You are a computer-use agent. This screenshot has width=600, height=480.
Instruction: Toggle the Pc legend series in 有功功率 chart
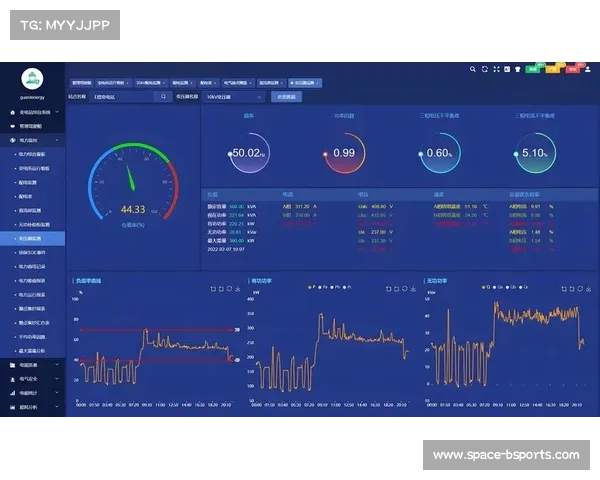coord(348,286)
